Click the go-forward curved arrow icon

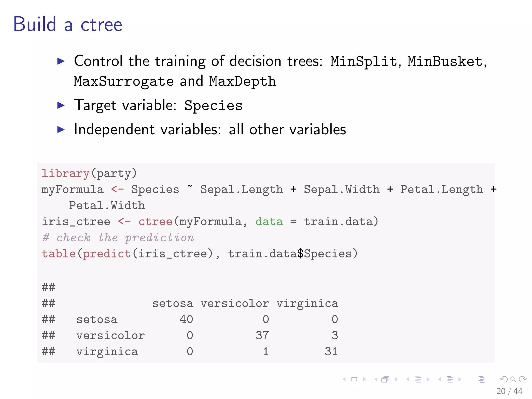click(x=523, y=379)
